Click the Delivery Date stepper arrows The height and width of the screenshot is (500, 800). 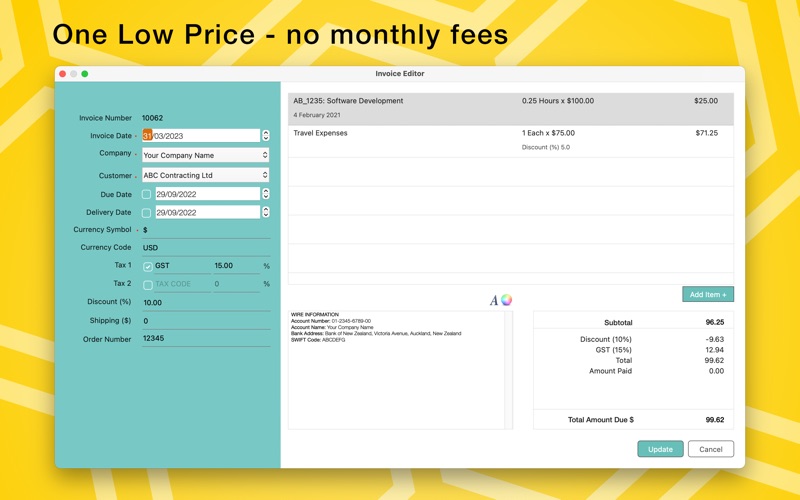point(266,212)
